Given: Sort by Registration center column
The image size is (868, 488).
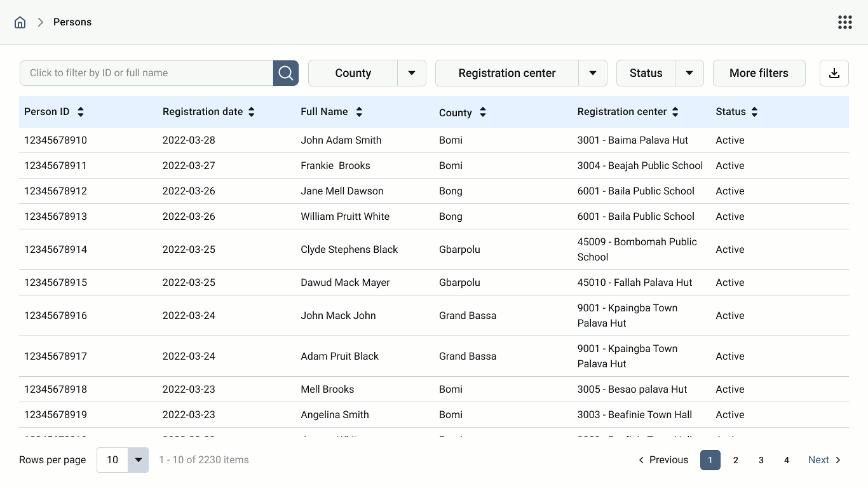Looking at the screenshot, I should coord(675,112).
